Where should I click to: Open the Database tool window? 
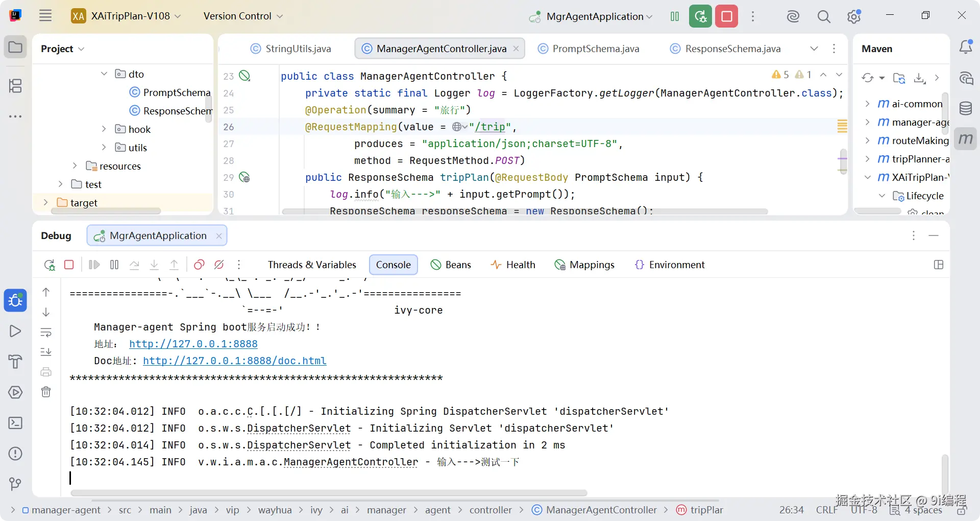(x=965, y=108)
